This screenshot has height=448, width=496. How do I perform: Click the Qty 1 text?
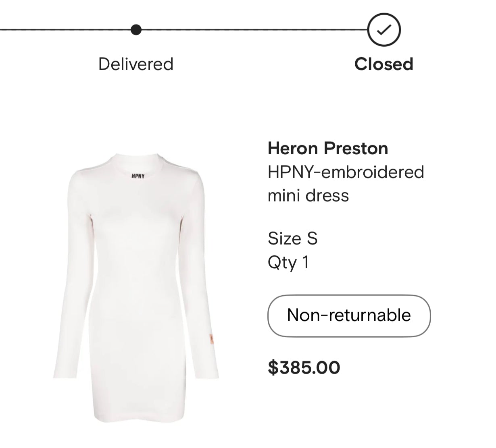[x=288, y=262]
